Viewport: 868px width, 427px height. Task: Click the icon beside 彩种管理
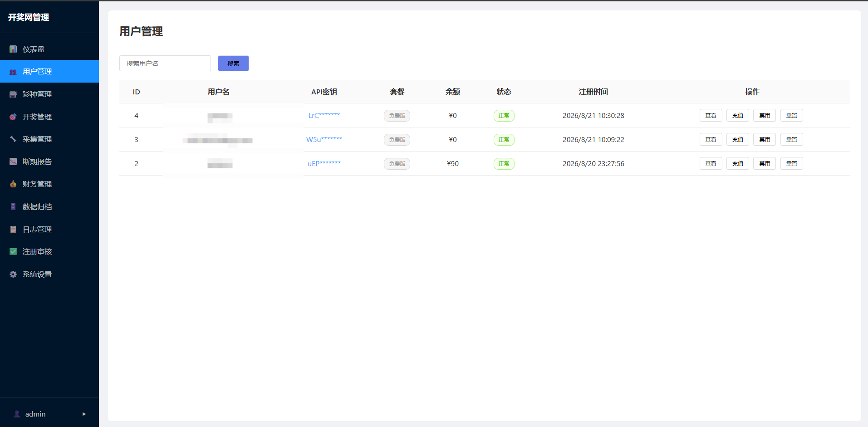pyautogui.click(x=13, y=94)
